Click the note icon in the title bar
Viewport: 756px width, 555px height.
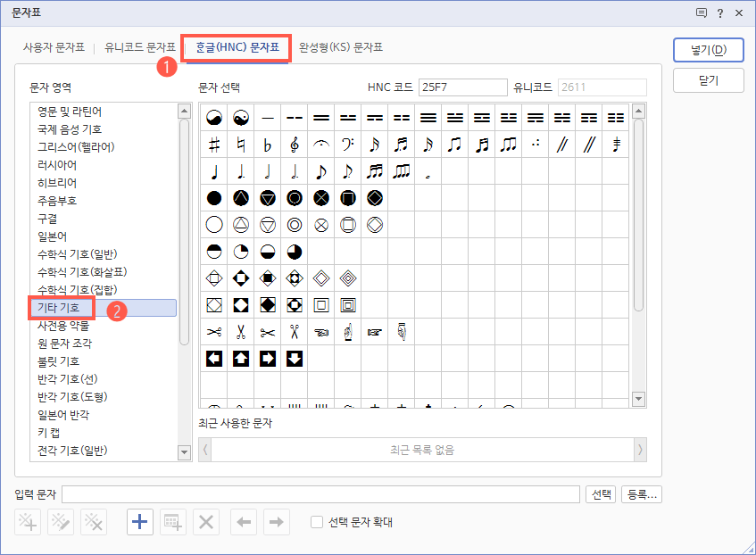702,12
